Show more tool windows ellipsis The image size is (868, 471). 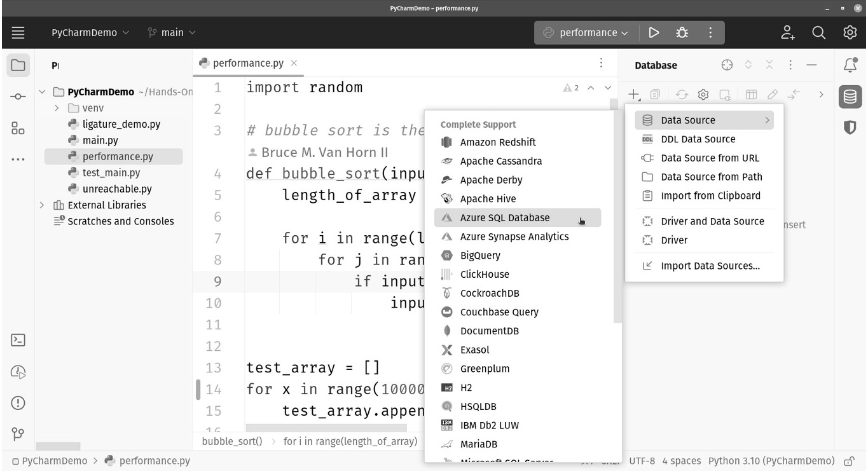(x=18, y=160)
